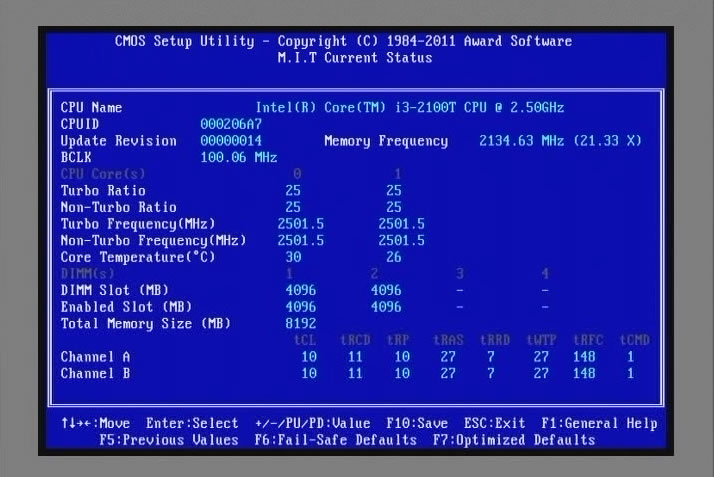This screenshot has width=714, height=477.
Task: Click the Turbo Frequency(MHz) label
Action: coord(138,224)
